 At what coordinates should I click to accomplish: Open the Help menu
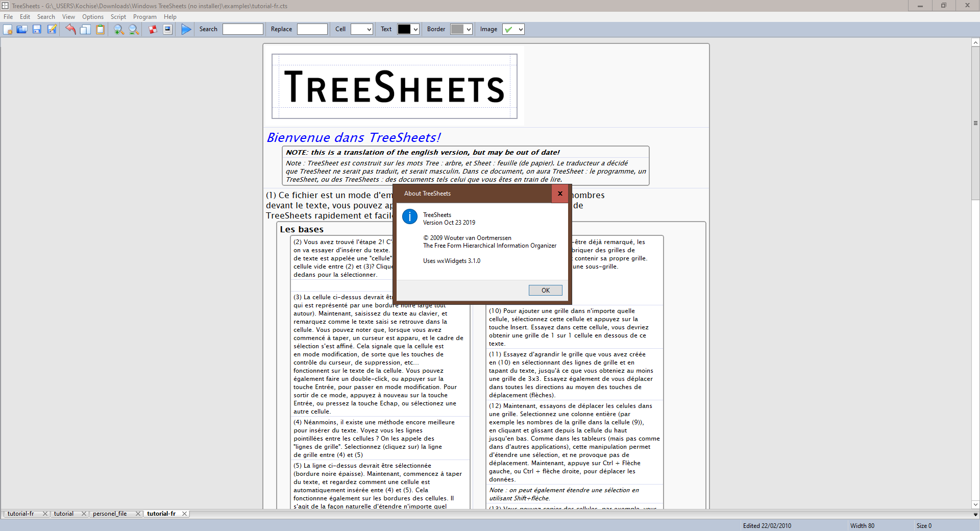point(170,17)
